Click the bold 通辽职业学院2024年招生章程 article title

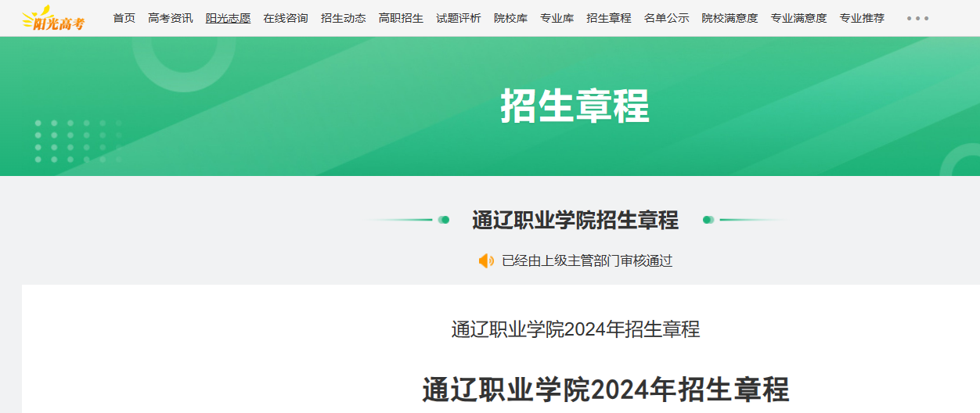[x=606, y=389]
